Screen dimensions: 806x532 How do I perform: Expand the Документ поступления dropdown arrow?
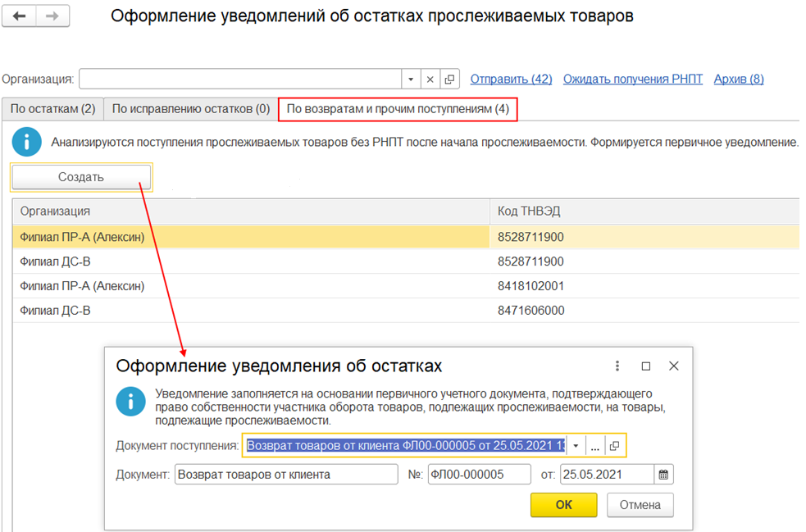point(576,446)
